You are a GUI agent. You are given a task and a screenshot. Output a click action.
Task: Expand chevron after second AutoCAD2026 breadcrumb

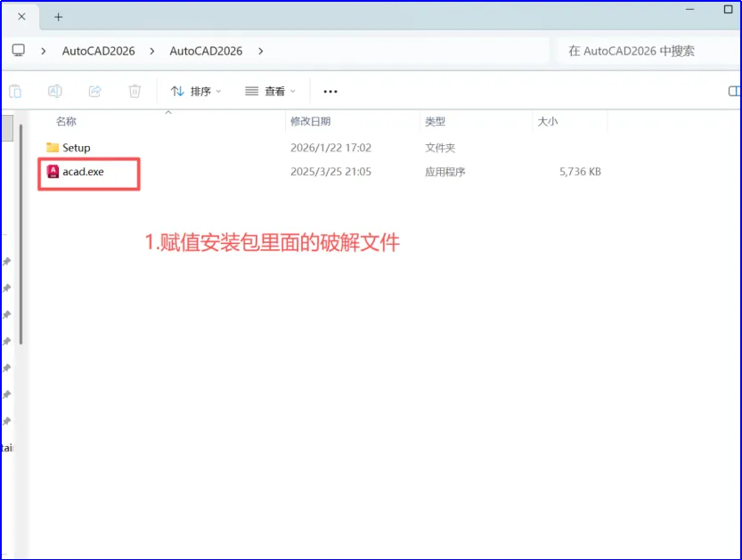(x=261, y=51)
